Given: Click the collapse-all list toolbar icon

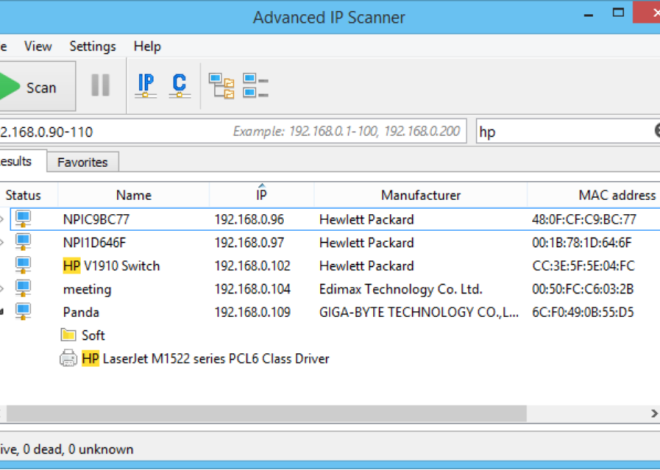Looking at the screenshot, I should click(255, 85).
